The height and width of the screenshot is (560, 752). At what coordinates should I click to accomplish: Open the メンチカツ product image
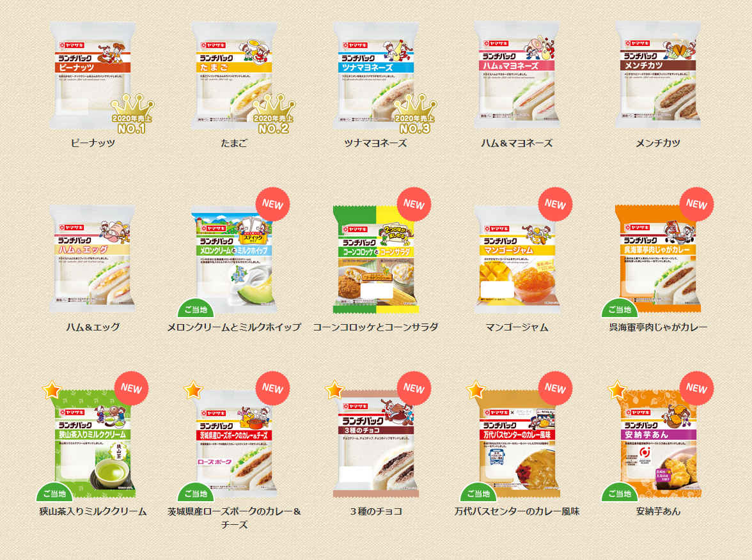[658, 75]
